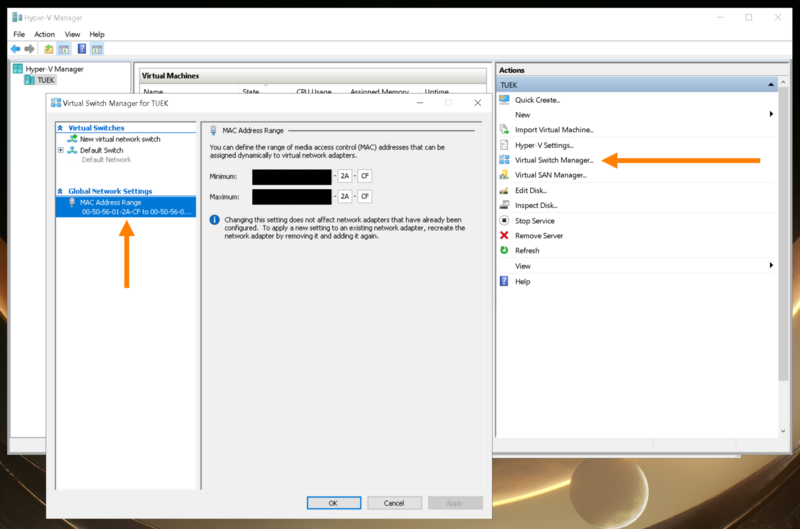This screenshot has width=800, height=529.
Task: Click Virtual SAN Manager action
Action: pos(551,175)
